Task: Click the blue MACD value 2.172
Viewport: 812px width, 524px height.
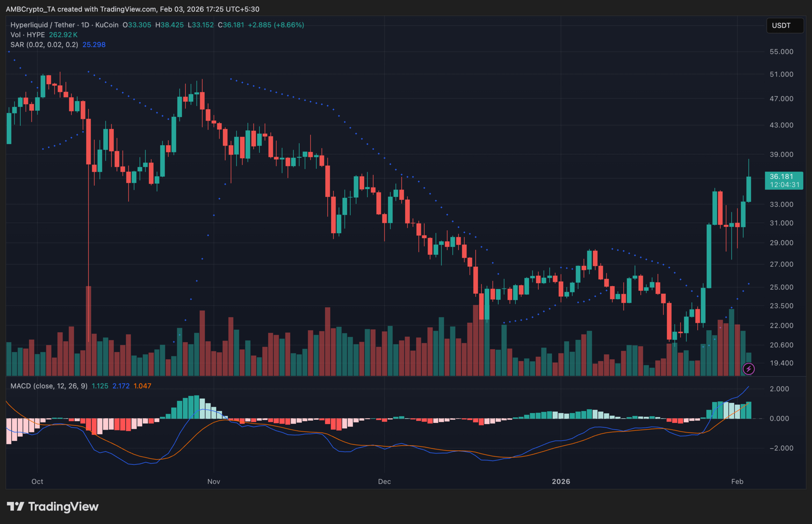Action: (121, 386)
